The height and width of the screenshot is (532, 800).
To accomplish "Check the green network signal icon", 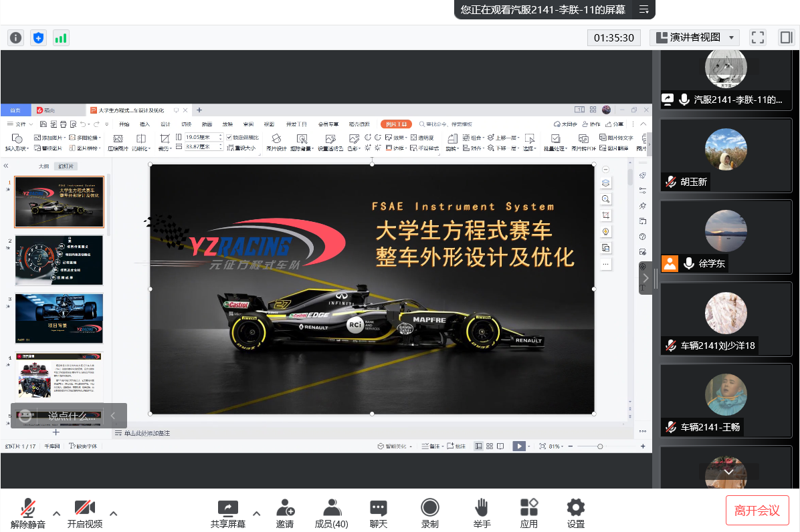I will coord(61,37).
